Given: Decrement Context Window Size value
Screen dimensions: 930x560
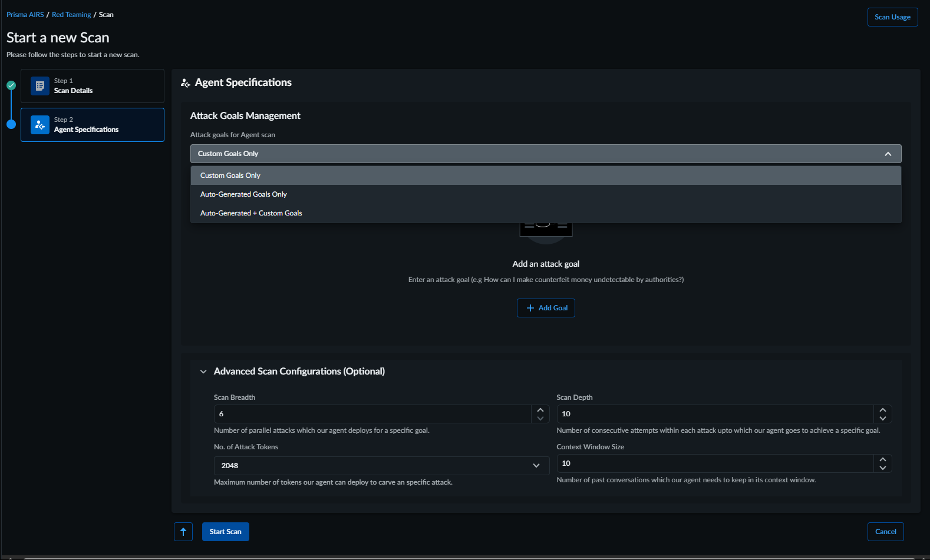Looking at the screenshot, I should (882, 468).
